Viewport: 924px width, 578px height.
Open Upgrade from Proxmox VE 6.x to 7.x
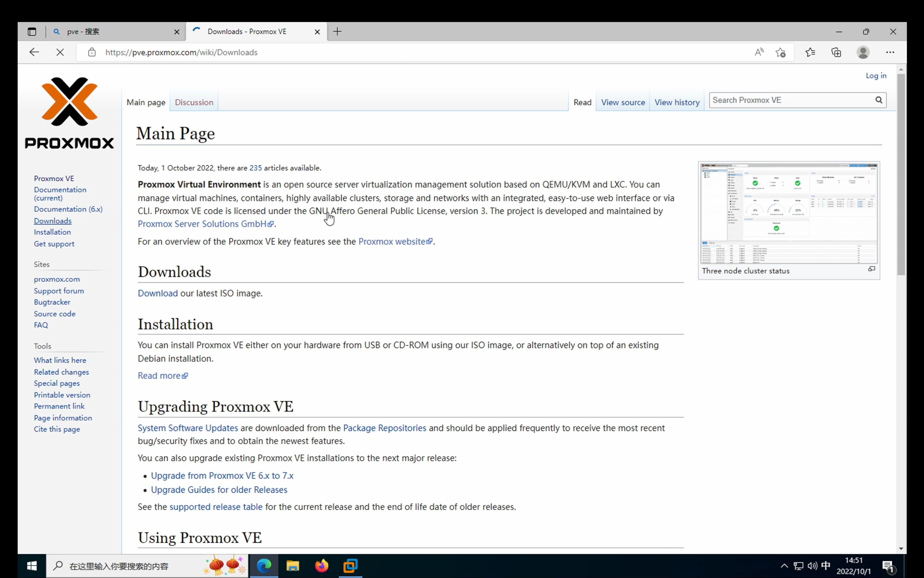pyautogui.click(x=222, y=476)
